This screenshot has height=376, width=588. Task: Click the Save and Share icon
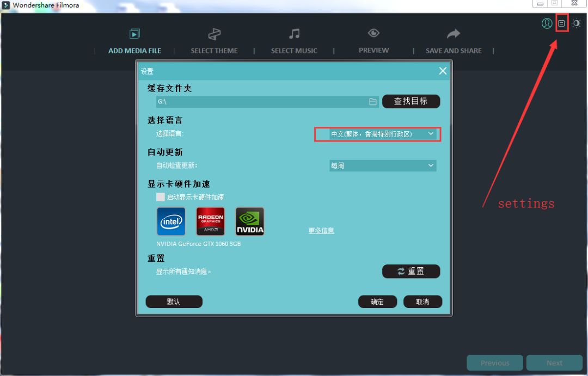point(453,33)
